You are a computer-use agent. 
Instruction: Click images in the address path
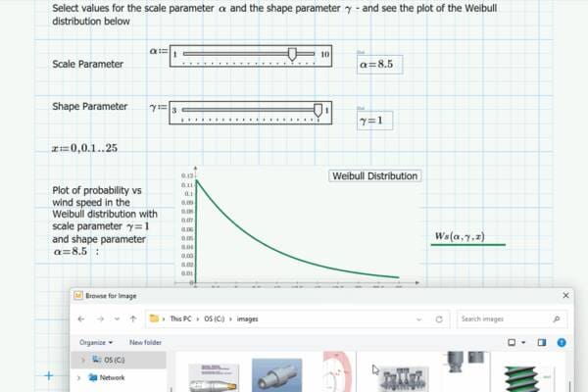tap(248, 318)
